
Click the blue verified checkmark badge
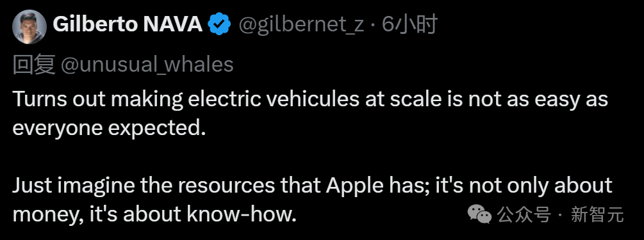219,24
